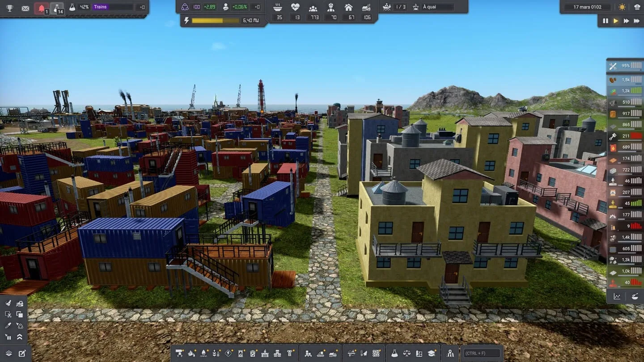
Task: Open the research flask toolbar icon
Action: pos(394,353)
